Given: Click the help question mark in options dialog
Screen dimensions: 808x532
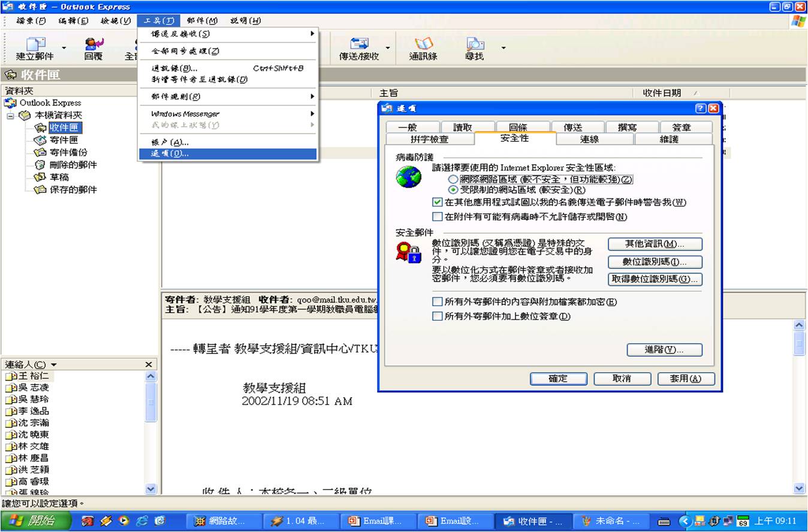Looking at the screenshot, I should 701,108.
